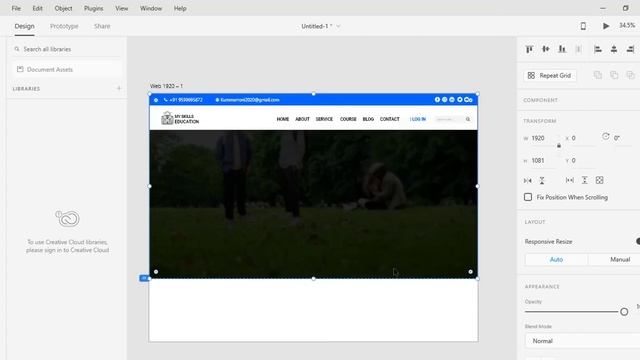Click CONTACT in the artboard navigation

coord(390,119)
